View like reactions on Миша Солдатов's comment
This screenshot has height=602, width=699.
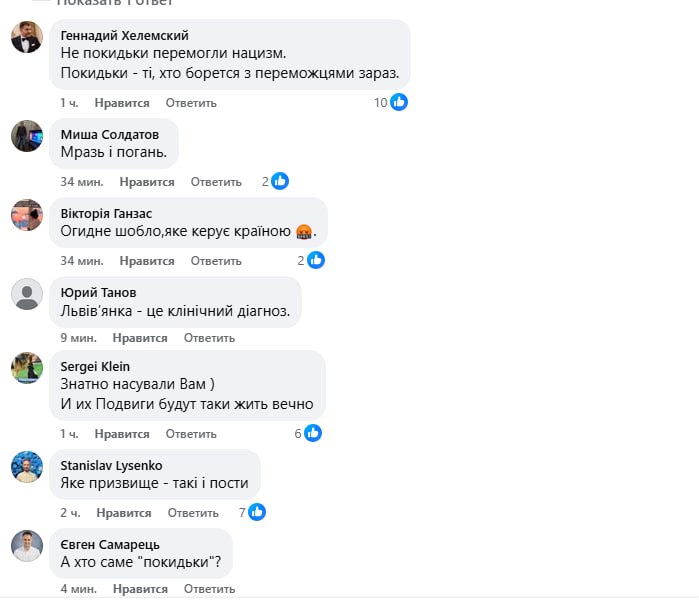click(275, 181)
